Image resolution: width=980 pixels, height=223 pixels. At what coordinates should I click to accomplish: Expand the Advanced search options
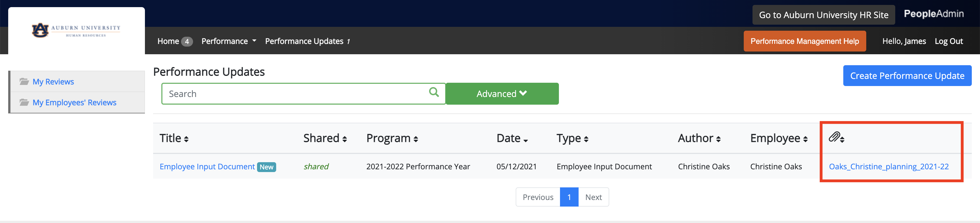point(502,94)
